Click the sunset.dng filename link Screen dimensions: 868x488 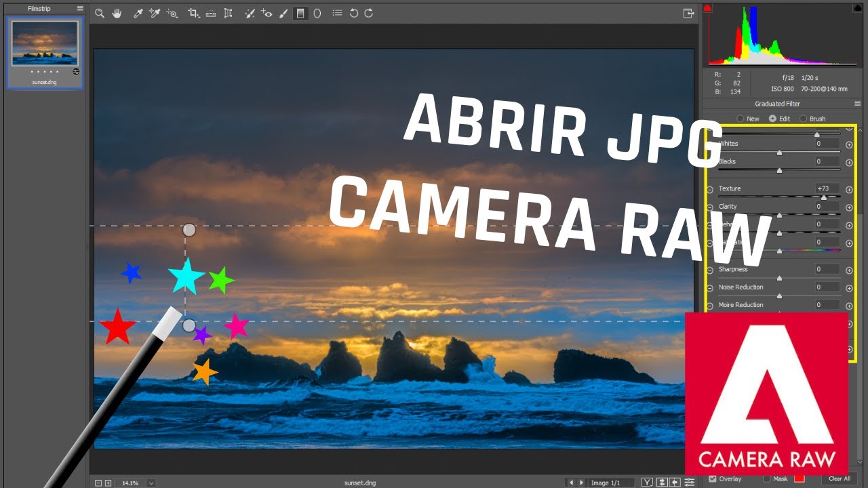(x=359, y=483)
